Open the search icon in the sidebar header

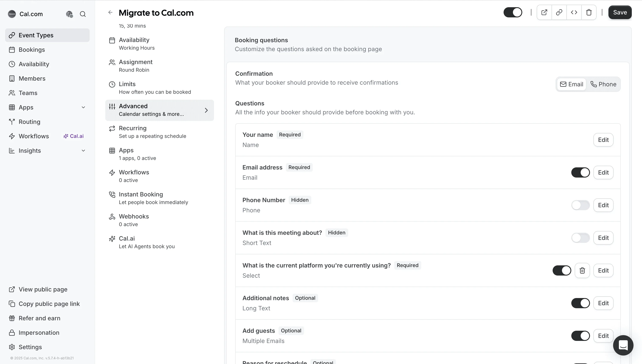(83, 14)
